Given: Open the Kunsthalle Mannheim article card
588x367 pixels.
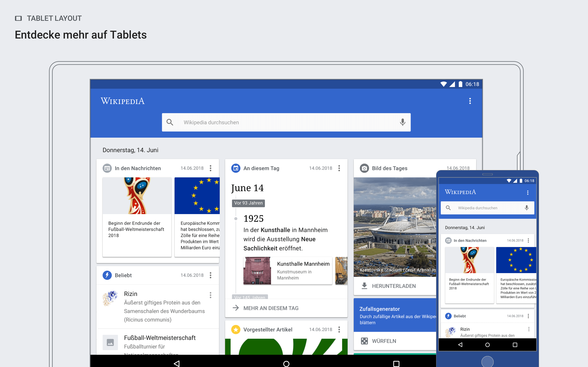Looking at the screenshot, I should (288, 271).
